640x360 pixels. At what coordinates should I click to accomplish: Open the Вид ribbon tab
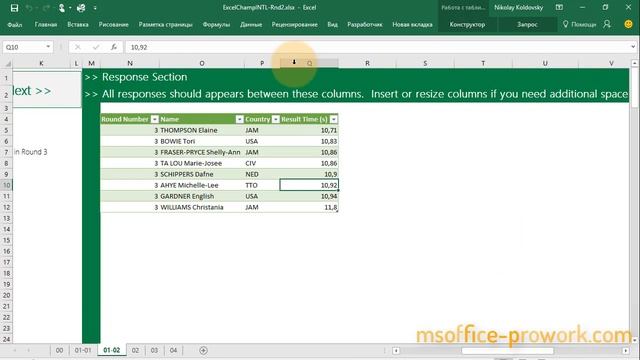(x=333, y=24)
